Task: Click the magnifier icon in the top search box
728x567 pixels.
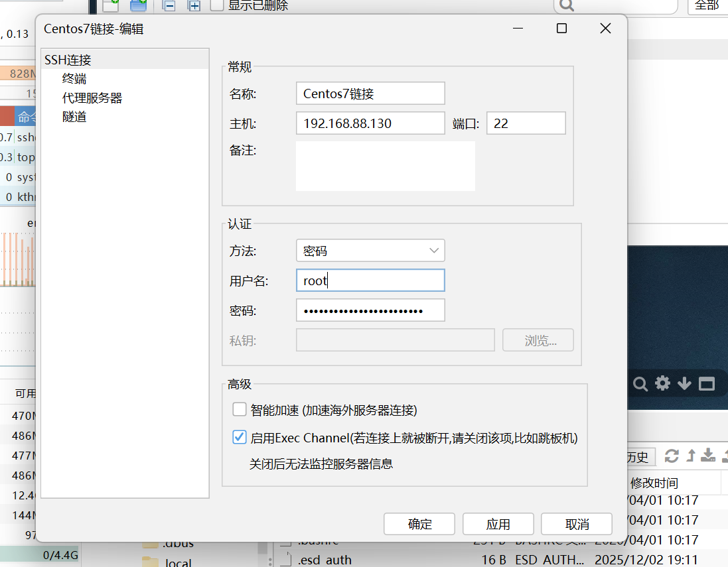Action: [x=567, y=5]
